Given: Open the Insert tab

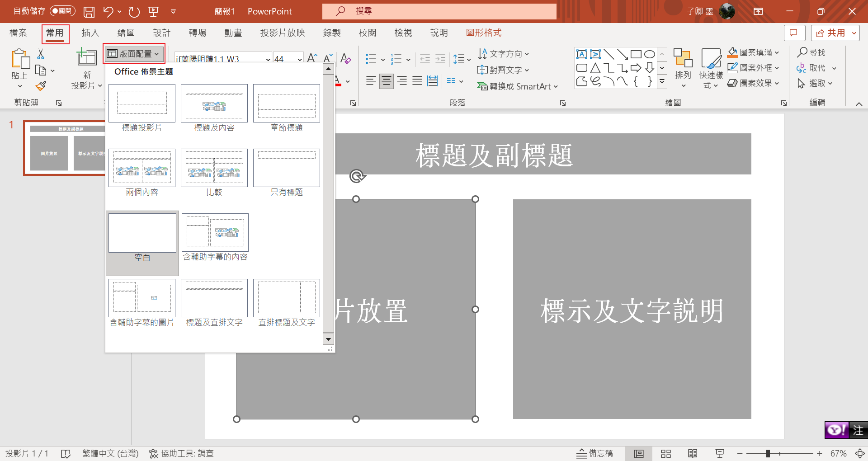Looking at the screenshot, I should (90, 33).
